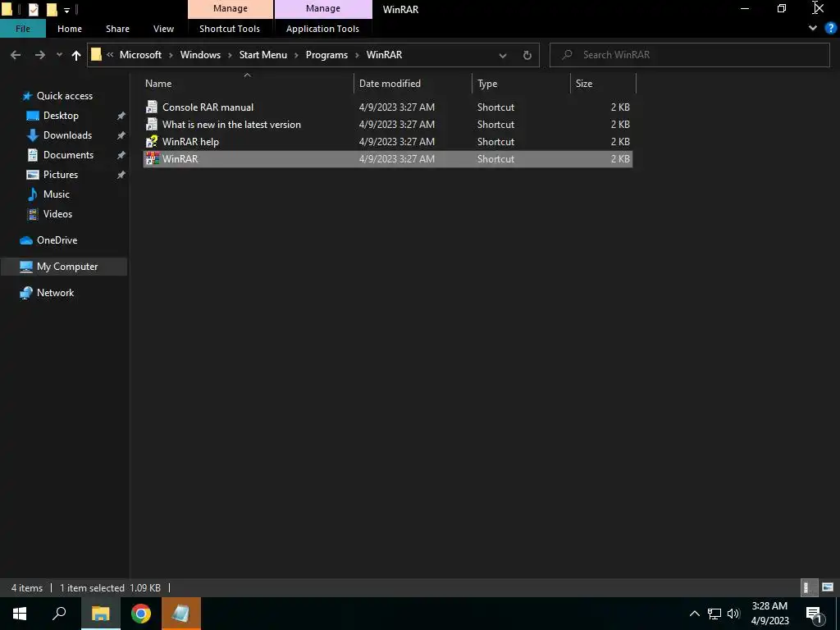Open the Customize Quick Access Toolbar dropdown
The width and height of the screenshot is (840, 630).
[x=66, y=10]
